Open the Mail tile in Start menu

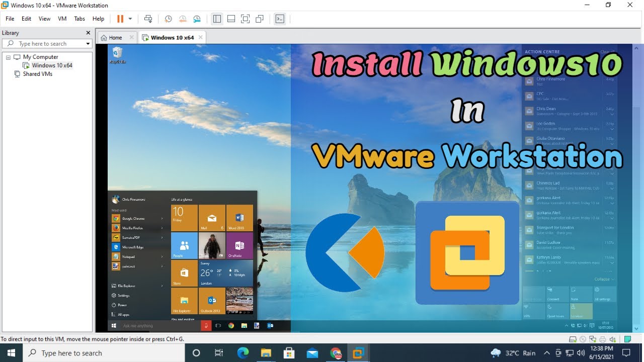coord(212,218)
